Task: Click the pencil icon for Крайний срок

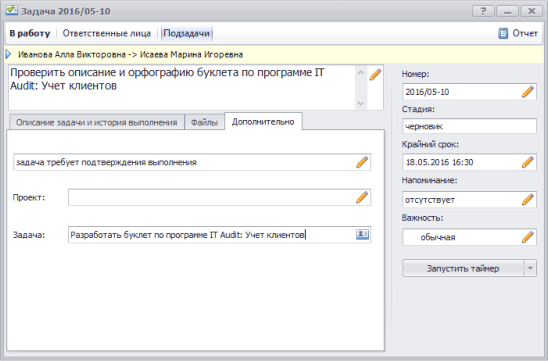Action: [x=528, y=162]
